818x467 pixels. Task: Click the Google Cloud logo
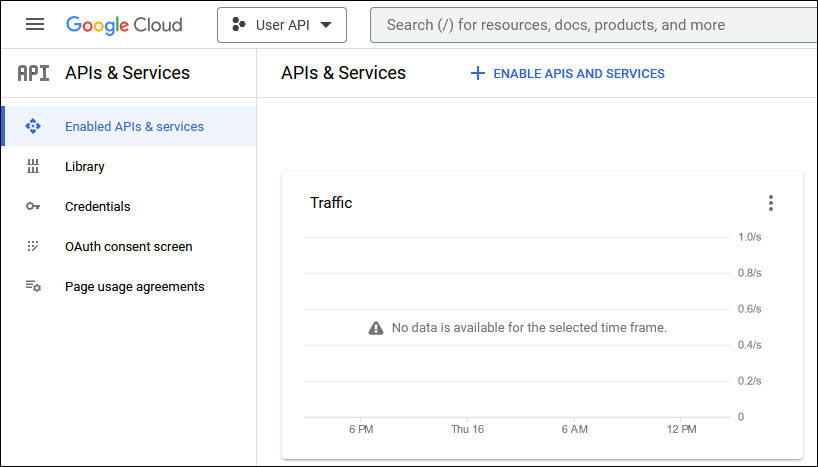124,25
